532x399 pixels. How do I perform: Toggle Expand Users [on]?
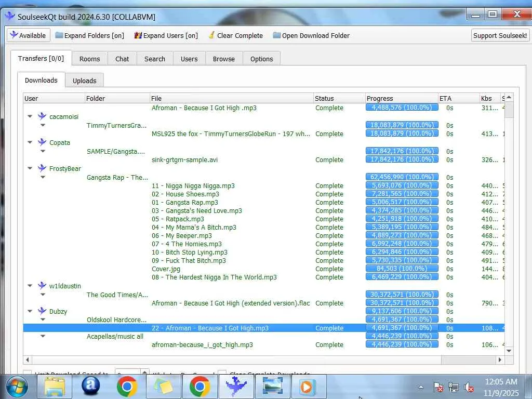[166, 35]
